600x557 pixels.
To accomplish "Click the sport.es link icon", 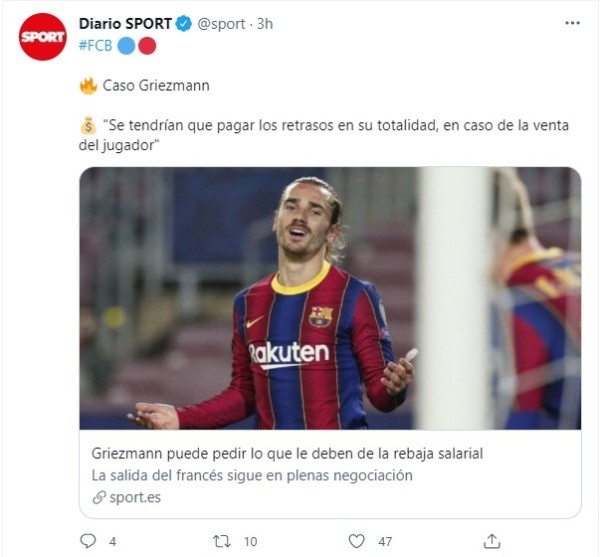I will (x=99, y=498).
